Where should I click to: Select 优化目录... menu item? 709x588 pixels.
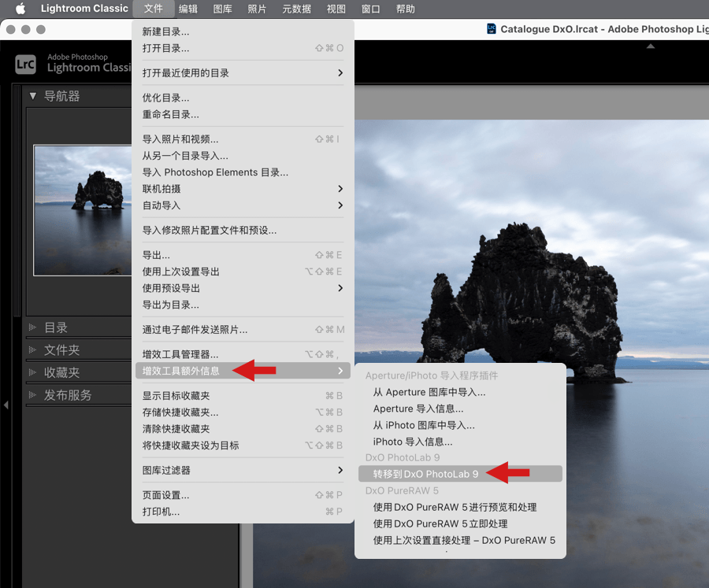tap(243, 98)
